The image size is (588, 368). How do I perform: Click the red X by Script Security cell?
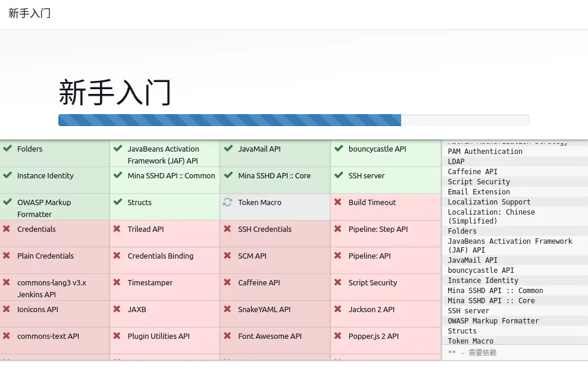(338, 282)
